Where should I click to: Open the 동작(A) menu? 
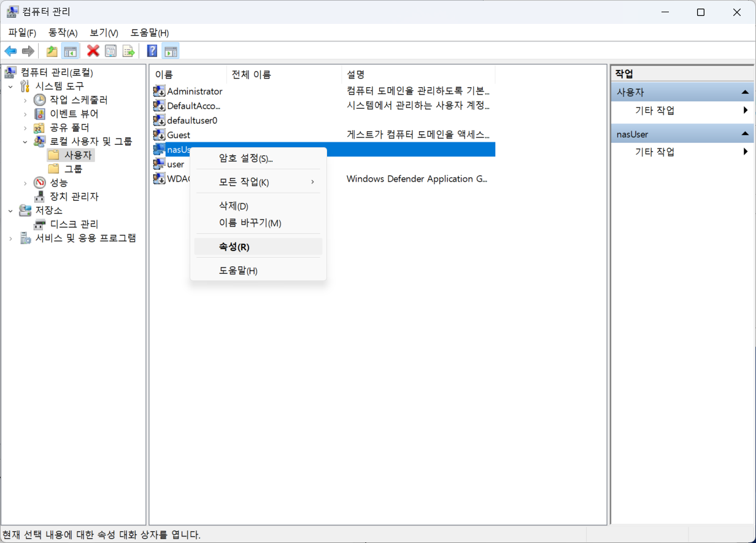[63, 33]
